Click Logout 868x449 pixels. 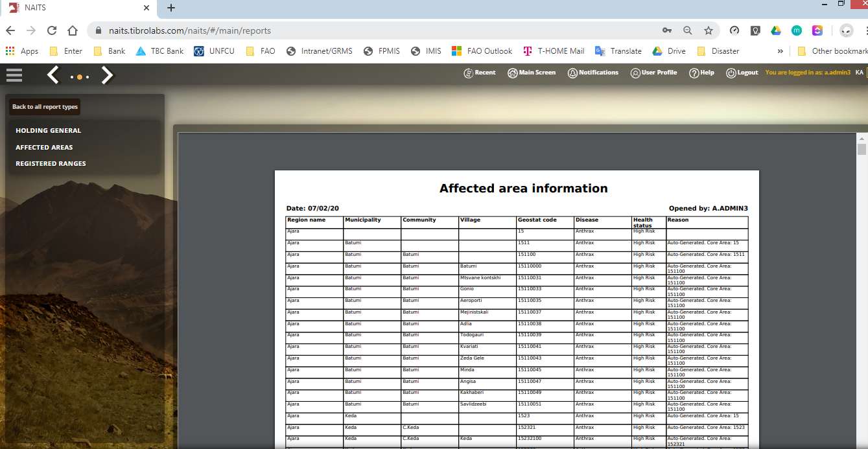click(x=742, y=73)
